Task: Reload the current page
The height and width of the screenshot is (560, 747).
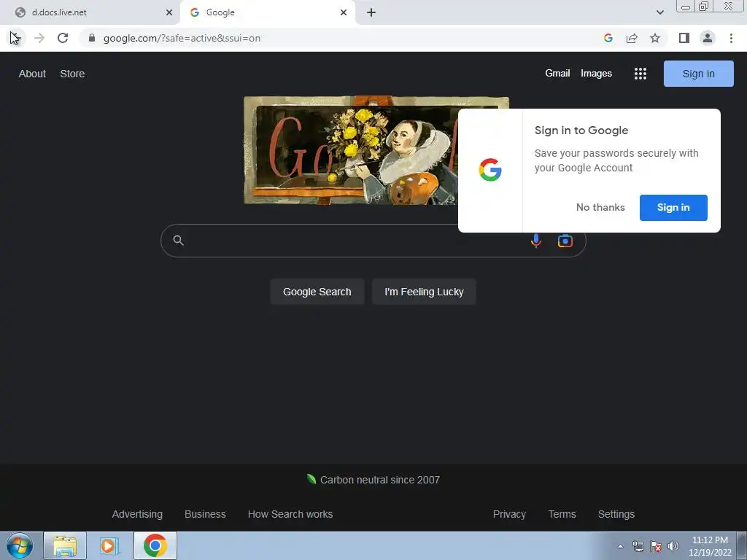Action: 63,38
